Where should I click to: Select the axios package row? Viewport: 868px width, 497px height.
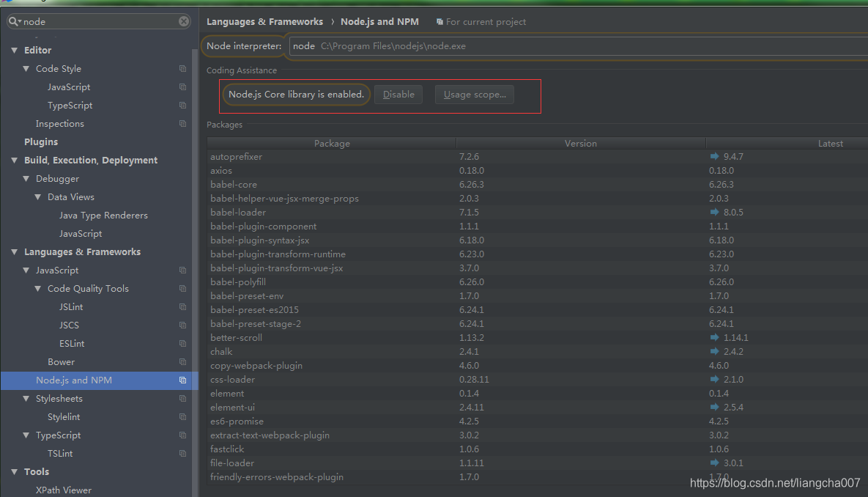(538, 171)
